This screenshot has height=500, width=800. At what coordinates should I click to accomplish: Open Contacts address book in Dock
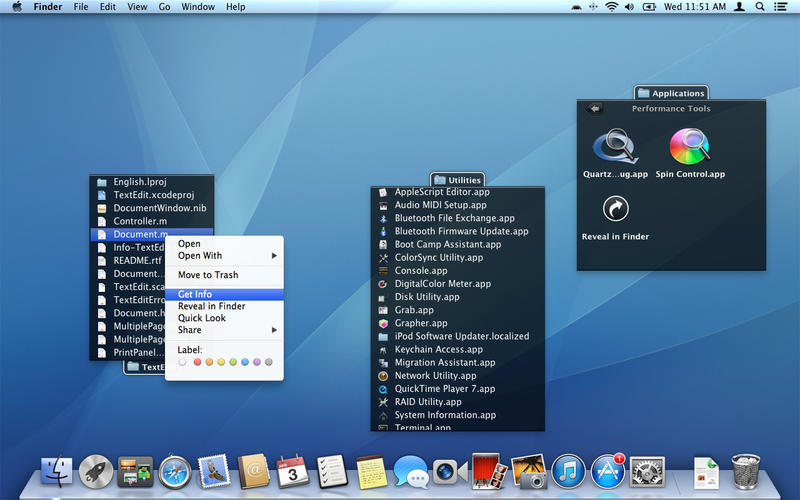254,471
